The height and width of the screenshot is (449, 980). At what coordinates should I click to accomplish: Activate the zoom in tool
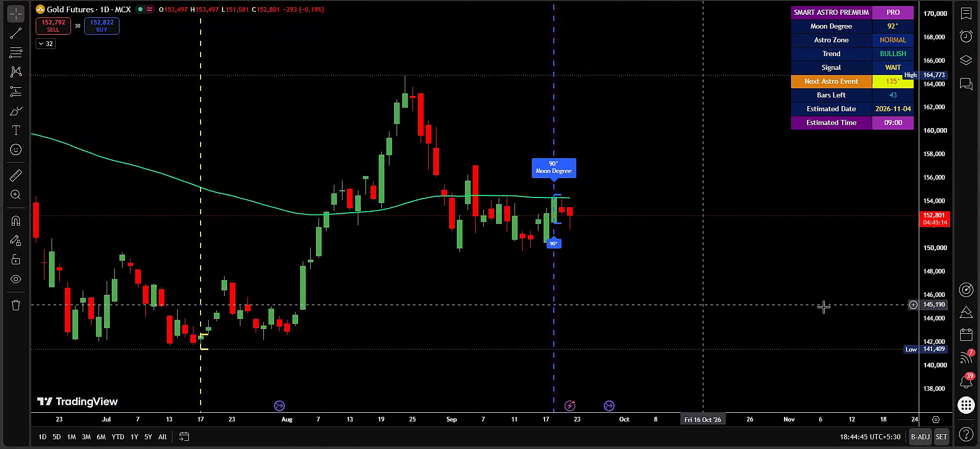16,195
